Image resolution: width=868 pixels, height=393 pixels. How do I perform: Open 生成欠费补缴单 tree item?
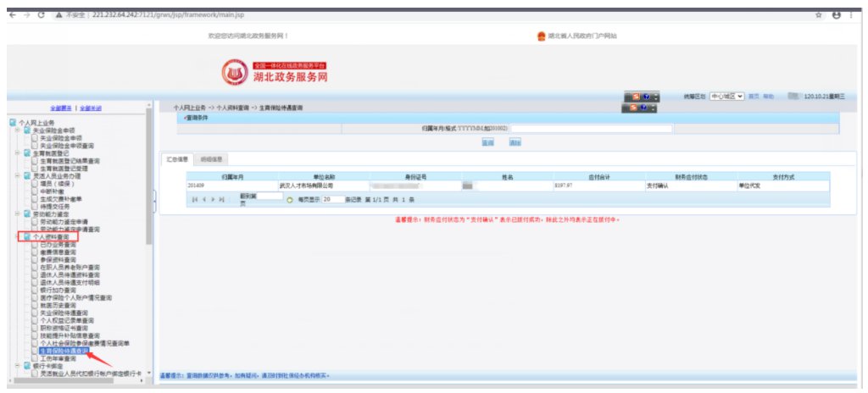[61, 199]
